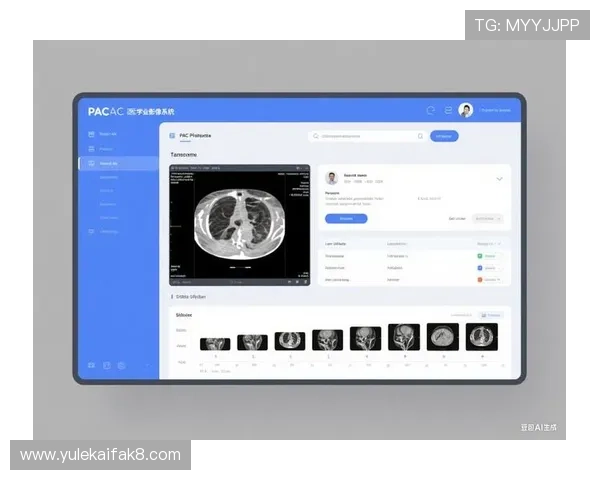Click the leftmost icon at the sidebar bottom

tap(92, 366)
